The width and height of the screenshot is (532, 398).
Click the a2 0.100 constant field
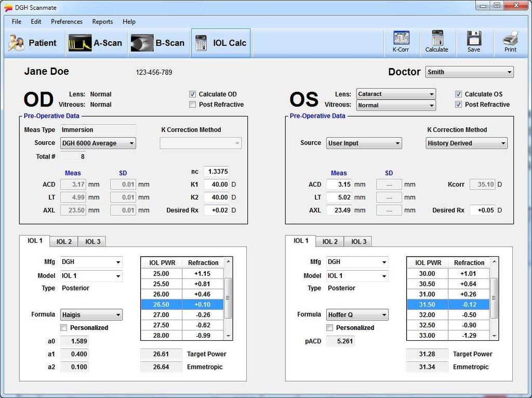(x=74, y=367)
